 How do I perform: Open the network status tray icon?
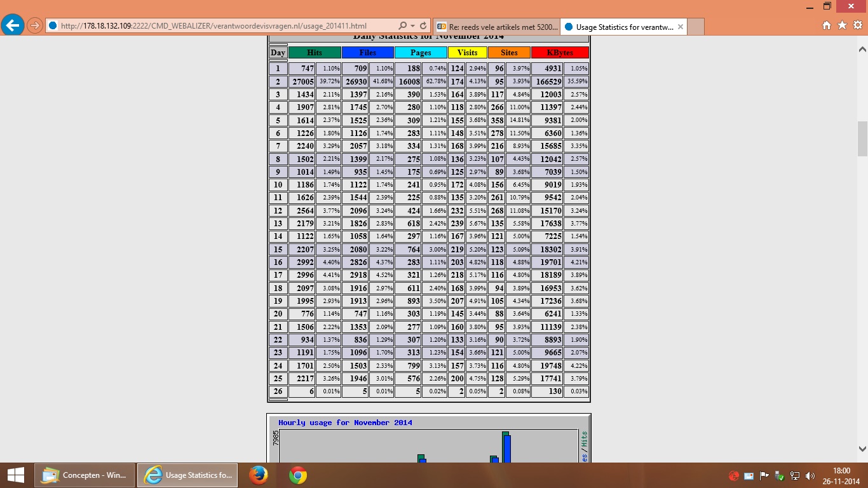[x=795, y=475]
